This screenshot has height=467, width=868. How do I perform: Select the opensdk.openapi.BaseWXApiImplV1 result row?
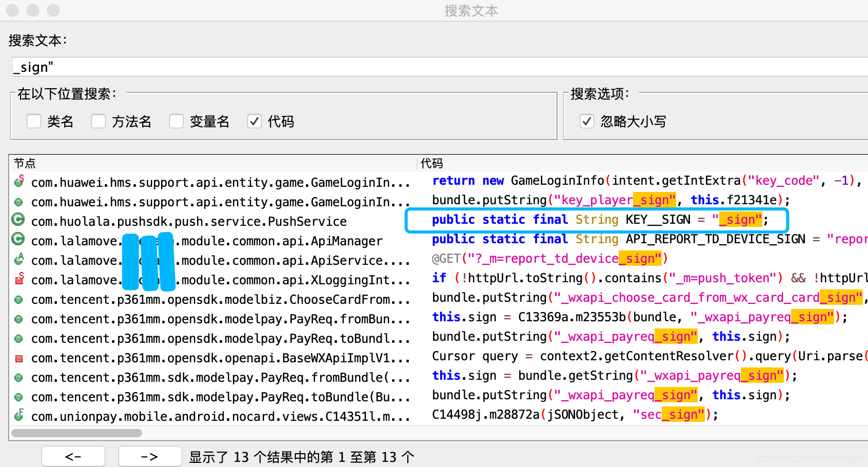pyautogui.click(x=221, y=358)
